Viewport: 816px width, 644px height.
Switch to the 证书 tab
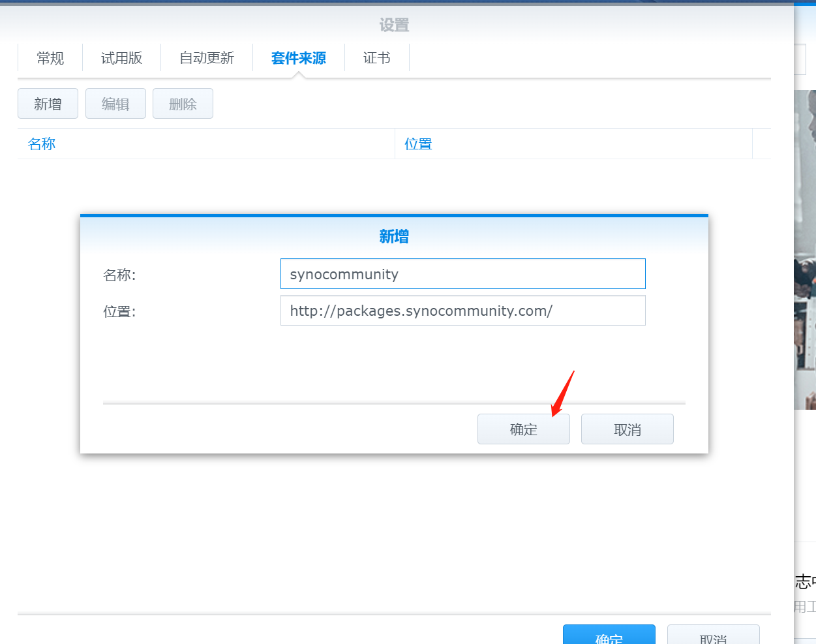click(377, 58)
